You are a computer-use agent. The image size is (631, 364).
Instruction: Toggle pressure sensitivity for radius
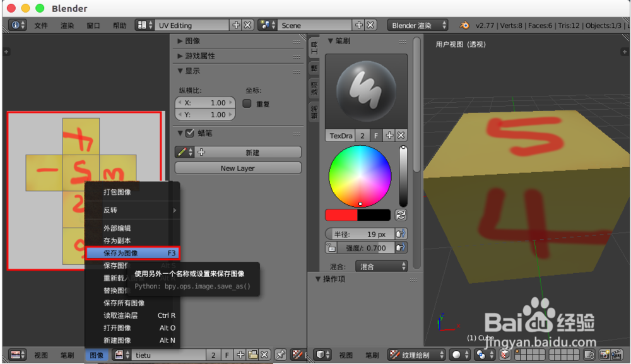(401, 234)
